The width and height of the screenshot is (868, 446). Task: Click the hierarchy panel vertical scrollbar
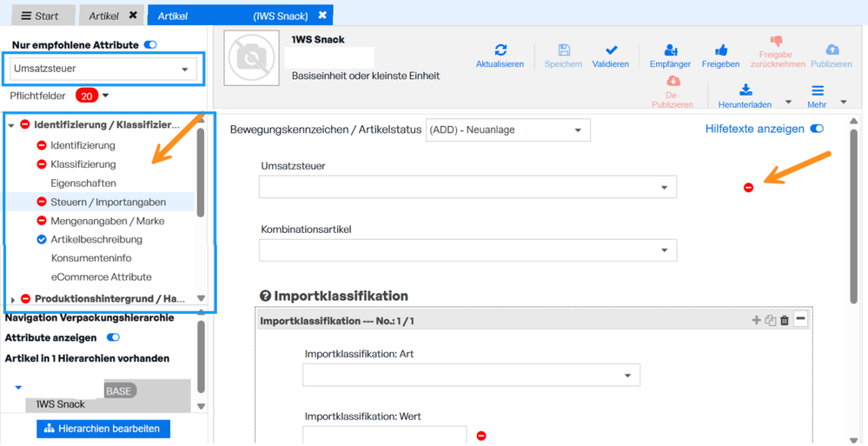pos(201,356)
